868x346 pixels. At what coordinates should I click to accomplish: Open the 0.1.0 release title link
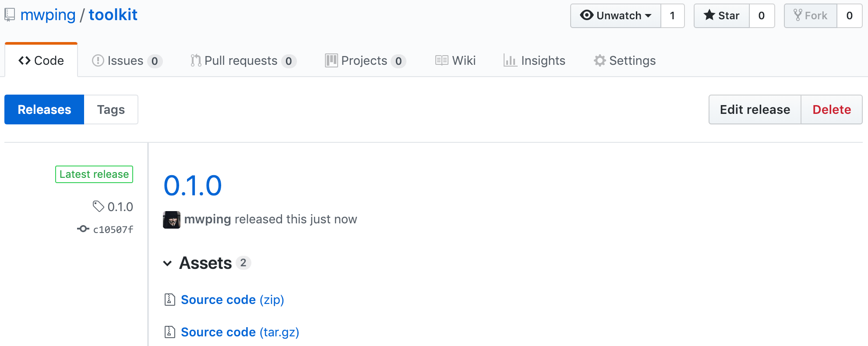point(193,185)
